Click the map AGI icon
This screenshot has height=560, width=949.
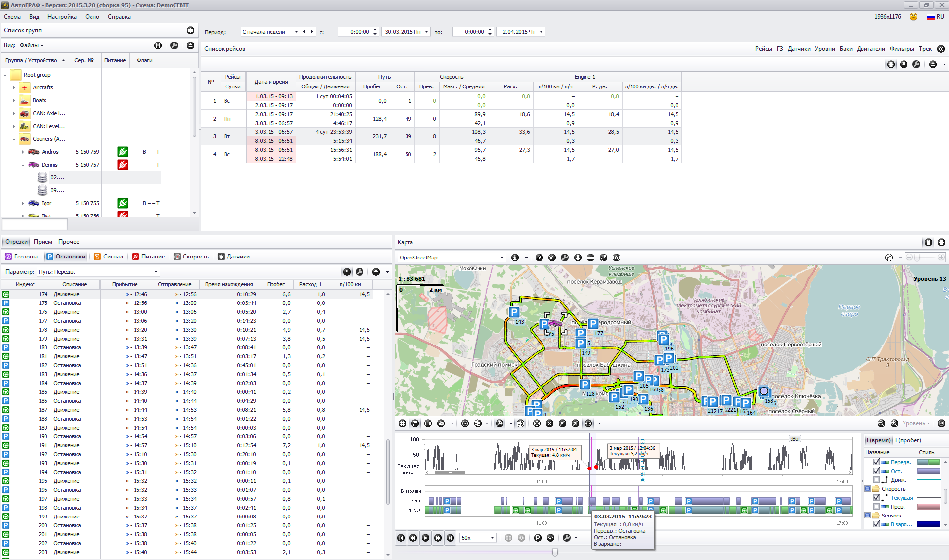pyautogui.click(x=552, y=258)
